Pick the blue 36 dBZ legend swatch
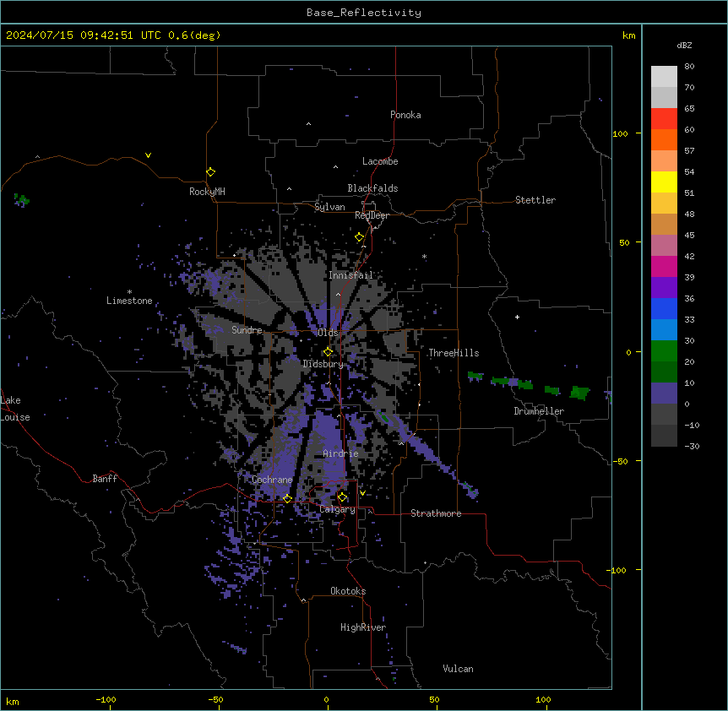Screen dimensions: 728x711 [664, 308]
